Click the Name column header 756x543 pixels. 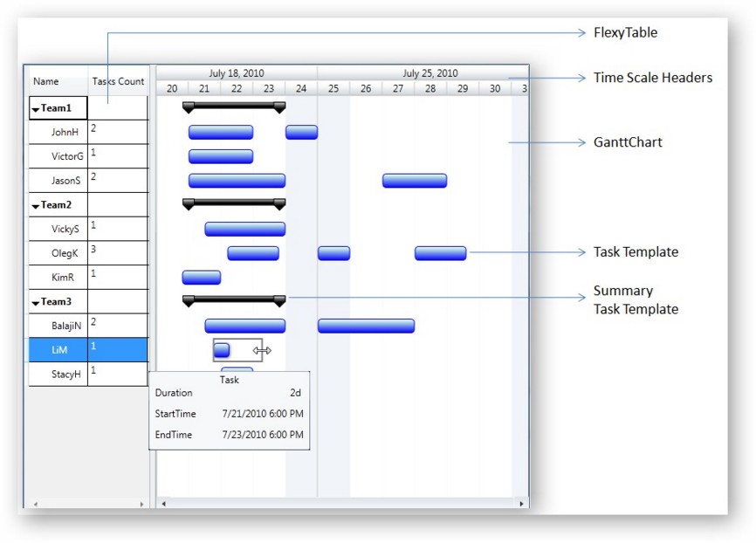(46, 82)
